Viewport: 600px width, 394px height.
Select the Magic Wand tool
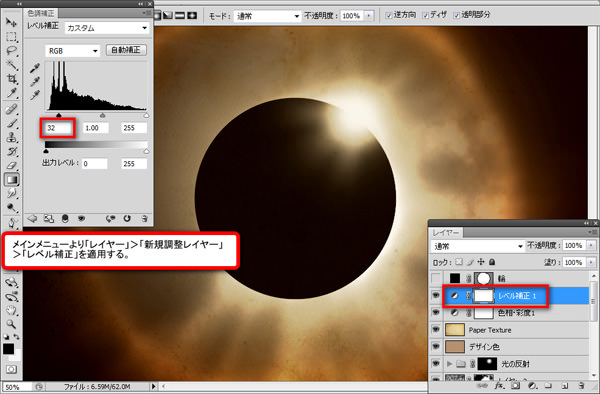pyautogui.click(x=11, y=65)
